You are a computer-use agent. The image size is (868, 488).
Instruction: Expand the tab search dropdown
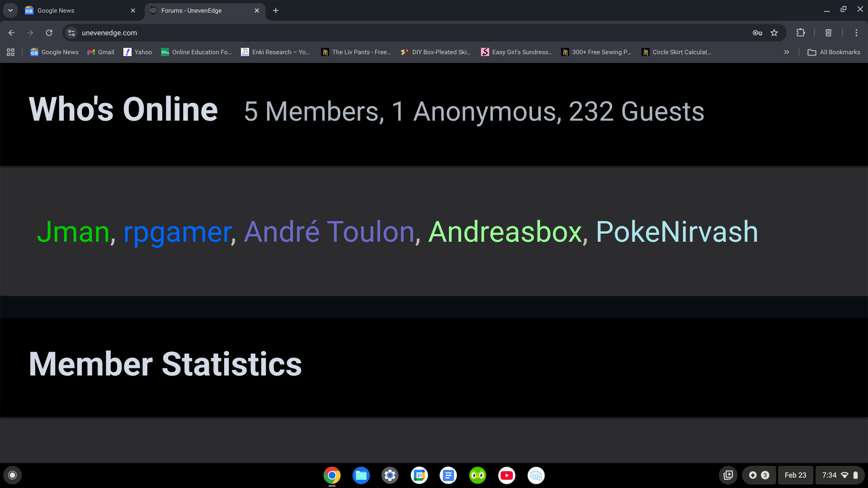click(10, 10)
